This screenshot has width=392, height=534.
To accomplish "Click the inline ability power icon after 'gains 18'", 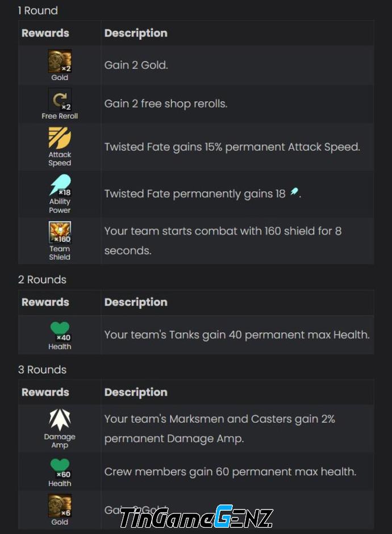I will click(294, 192).
